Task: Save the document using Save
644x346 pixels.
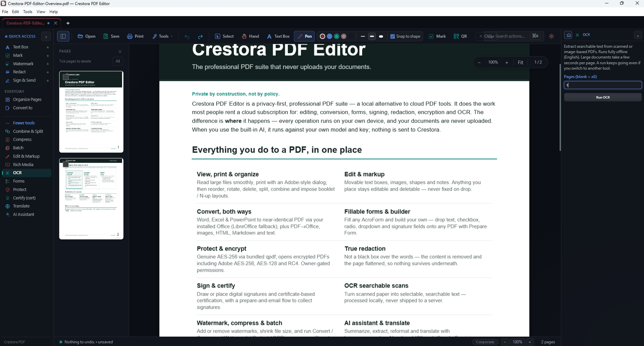Action: (x=111, y=36)
